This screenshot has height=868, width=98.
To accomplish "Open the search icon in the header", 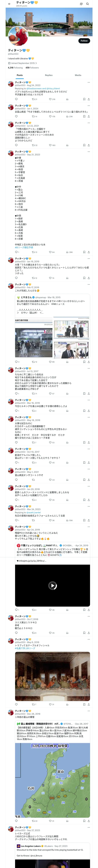I will point(88,4).
